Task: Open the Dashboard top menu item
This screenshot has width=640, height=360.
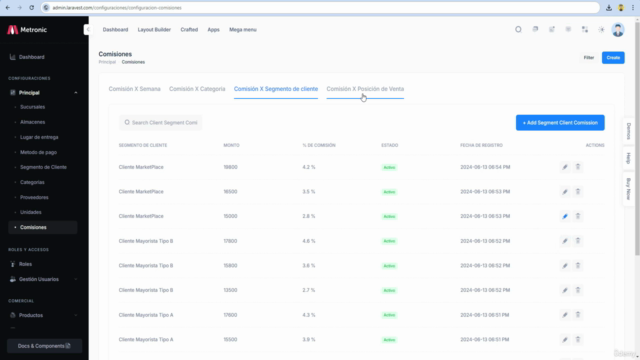Action: (116, 29)
